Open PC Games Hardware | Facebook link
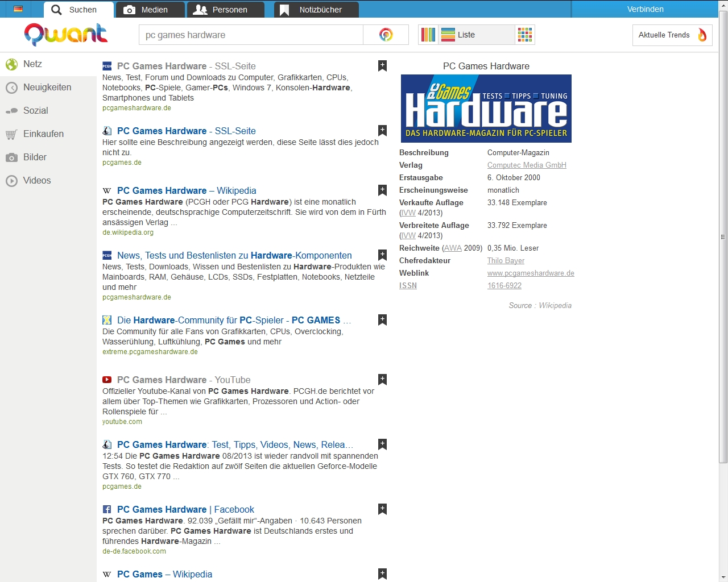Viewport: 728px width, 582px height. [x=185, y=509]
